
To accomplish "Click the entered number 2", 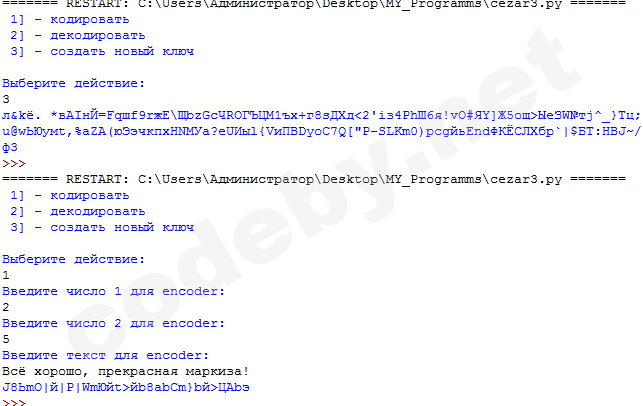I will coord(6,307).
